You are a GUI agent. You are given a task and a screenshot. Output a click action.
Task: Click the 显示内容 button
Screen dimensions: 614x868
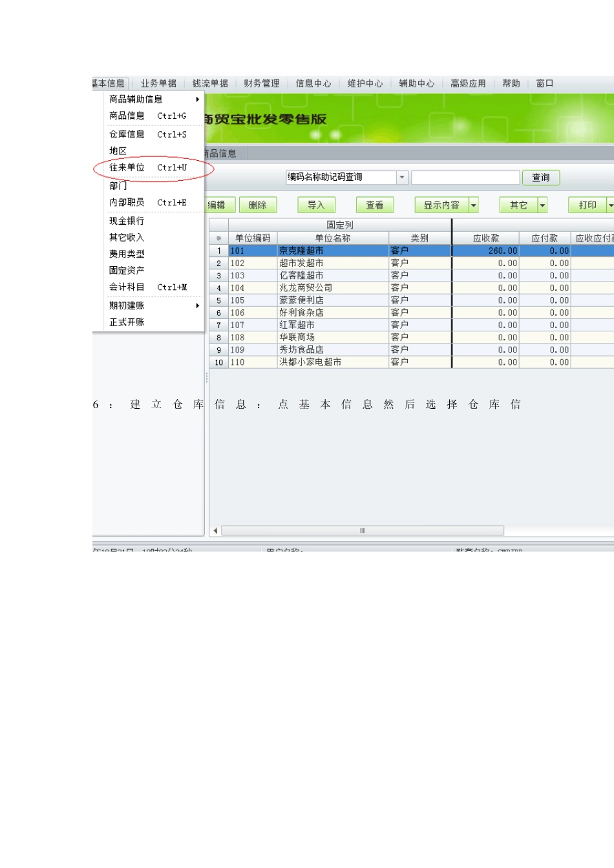(441, 205)
